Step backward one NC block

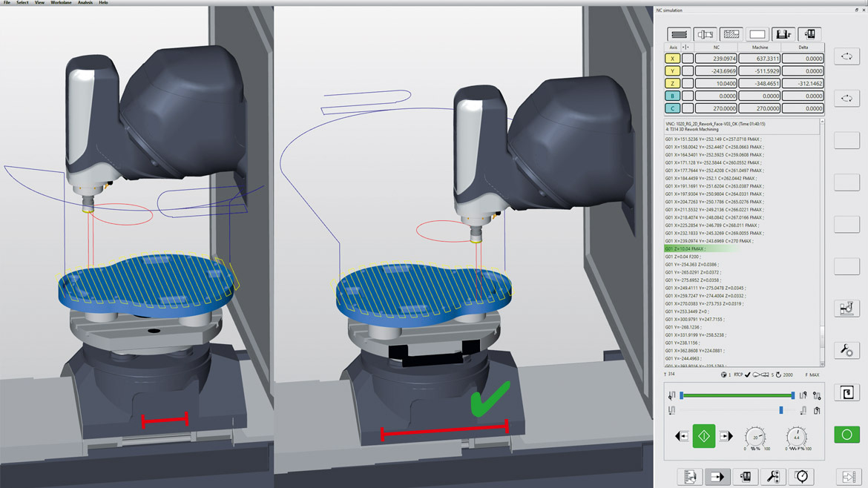pos(682,437)
